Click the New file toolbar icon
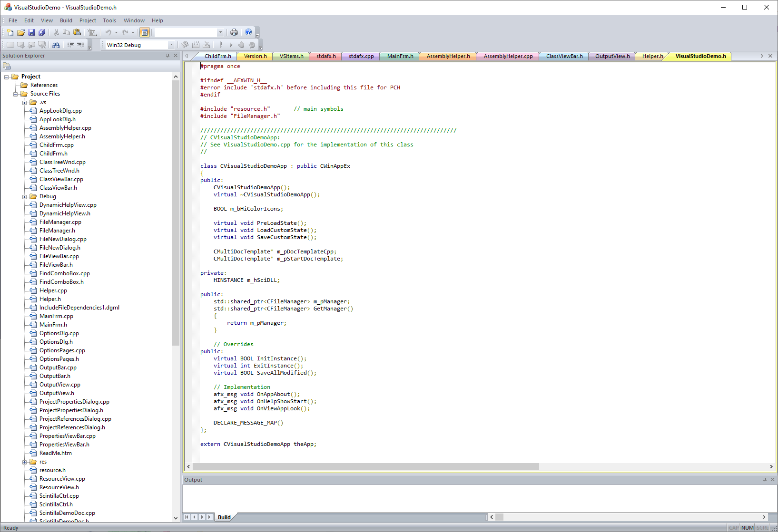 (x=10, y=32)
